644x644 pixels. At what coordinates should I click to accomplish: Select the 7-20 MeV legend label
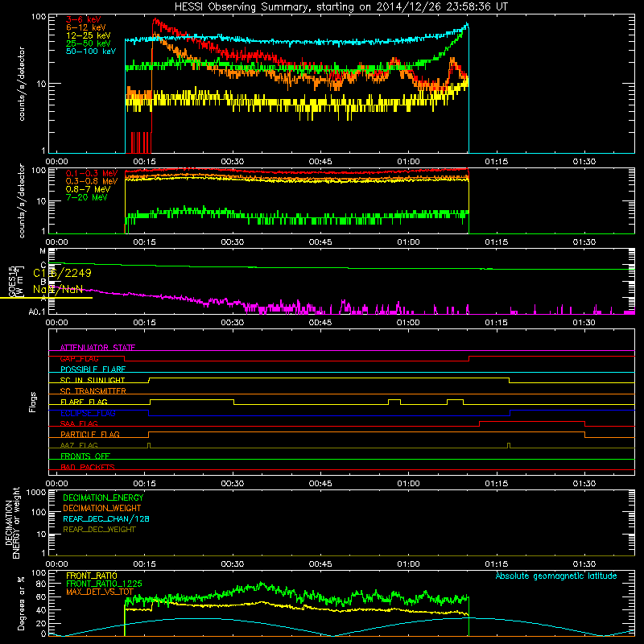point(86,197)
